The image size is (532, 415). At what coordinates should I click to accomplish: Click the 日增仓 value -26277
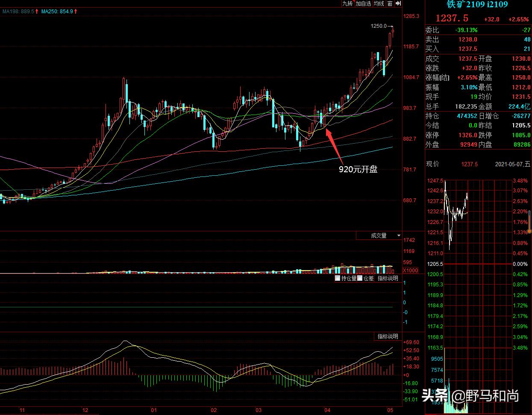[521, 116]
